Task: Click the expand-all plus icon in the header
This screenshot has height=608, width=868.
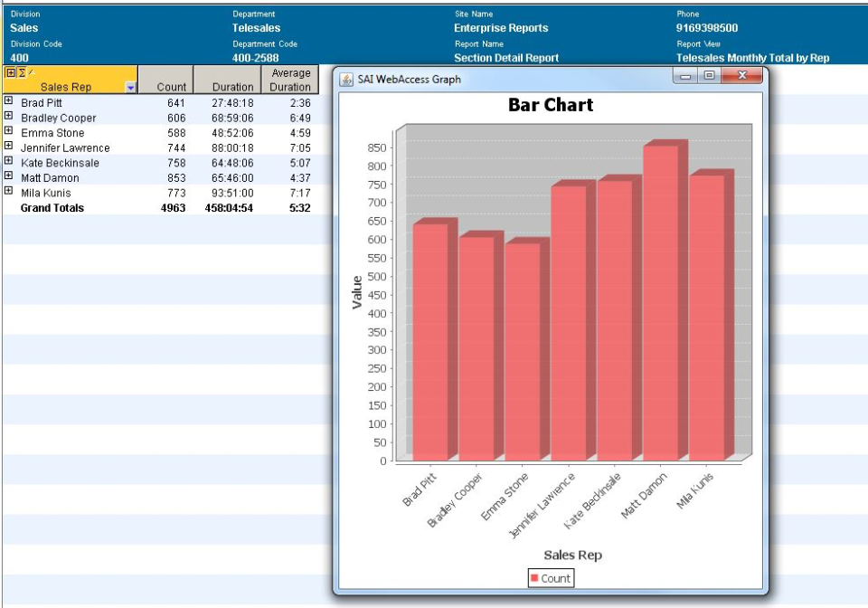Action: click(10, 71)
